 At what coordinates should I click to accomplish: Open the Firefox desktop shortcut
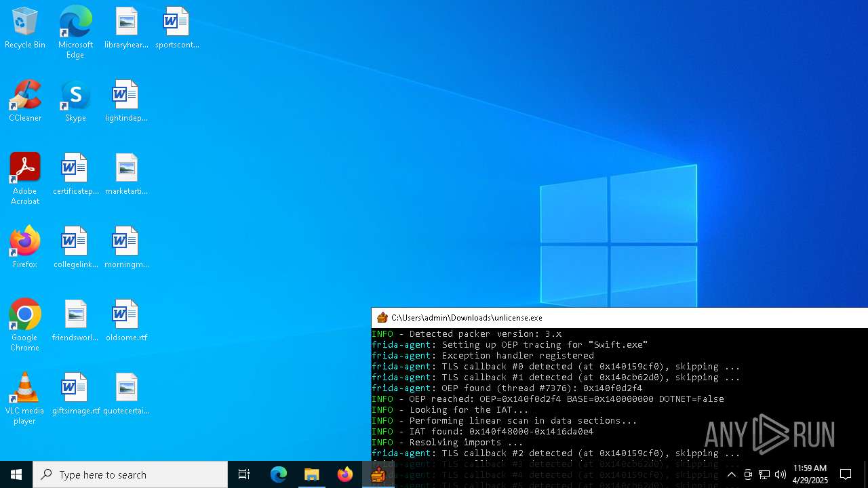pyautogui.click(x=25, y=248)
